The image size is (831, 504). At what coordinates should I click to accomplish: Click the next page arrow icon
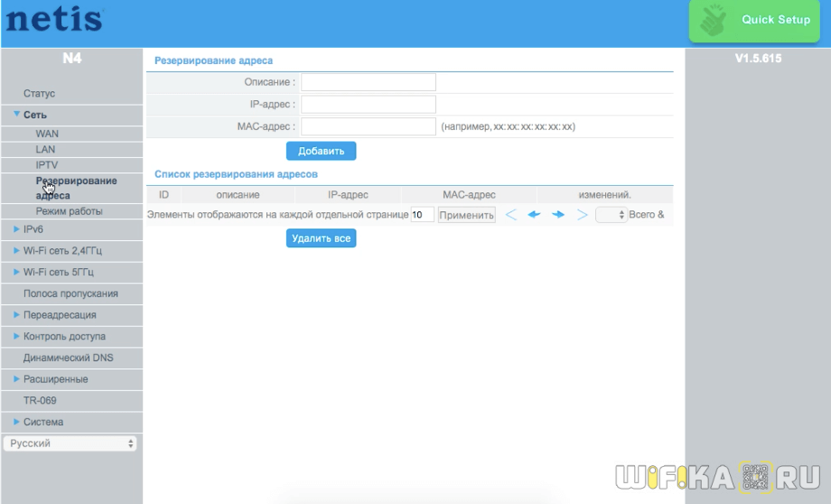tap(558, 215)
